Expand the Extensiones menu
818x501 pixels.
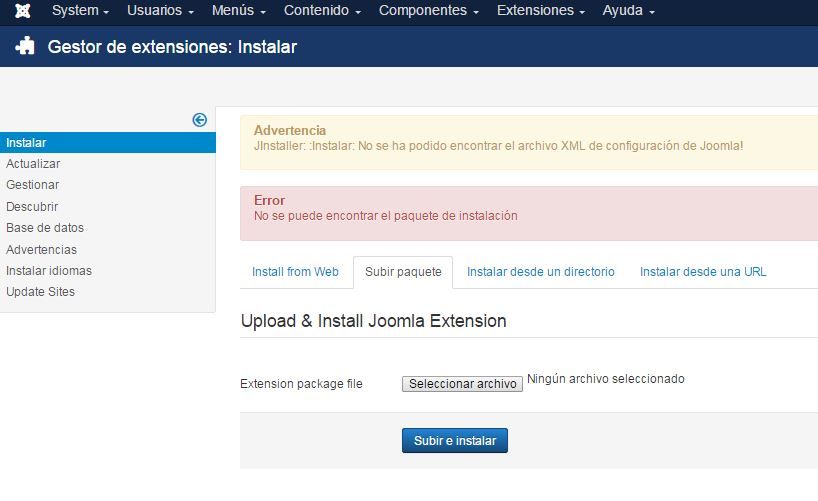click(x=541, y=10)
